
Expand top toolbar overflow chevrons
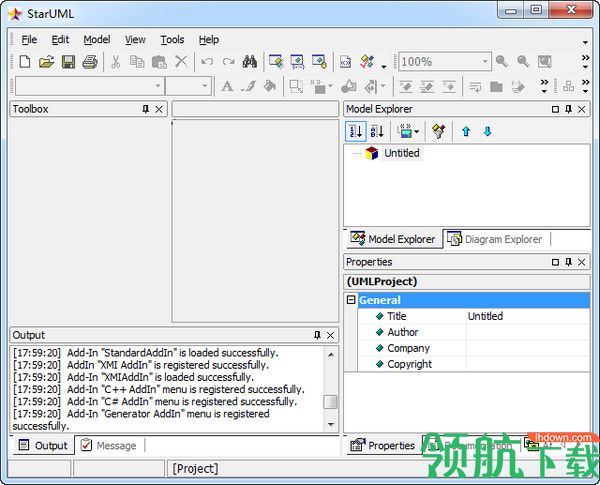pos(585,58)
